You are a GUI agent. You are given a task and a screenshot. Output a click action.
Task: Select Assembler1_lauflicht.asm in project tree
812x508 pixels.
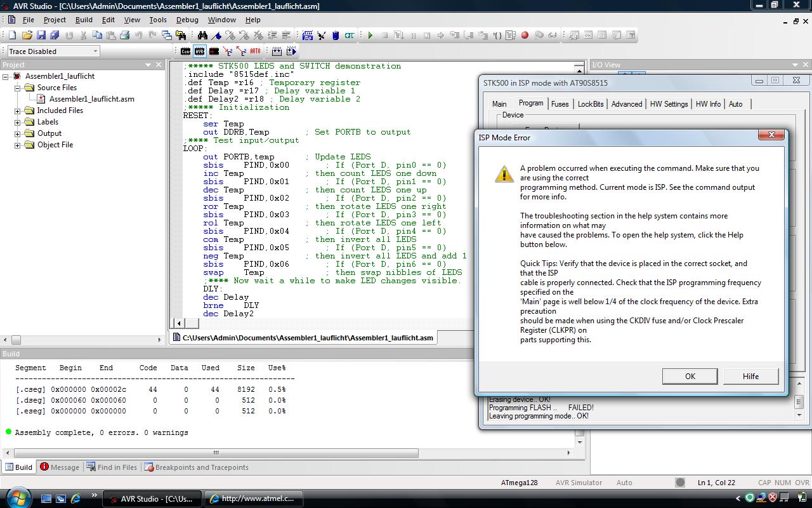point(91,99)
